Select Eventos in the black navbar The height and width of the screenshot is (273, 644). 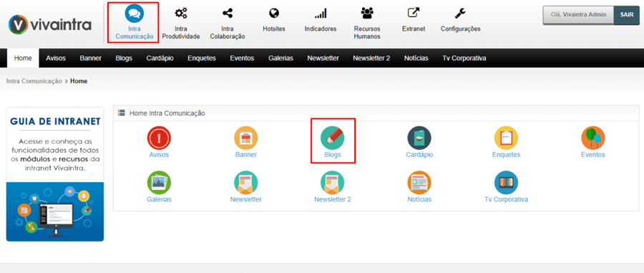pyautogui.click(x=242, y=58)
